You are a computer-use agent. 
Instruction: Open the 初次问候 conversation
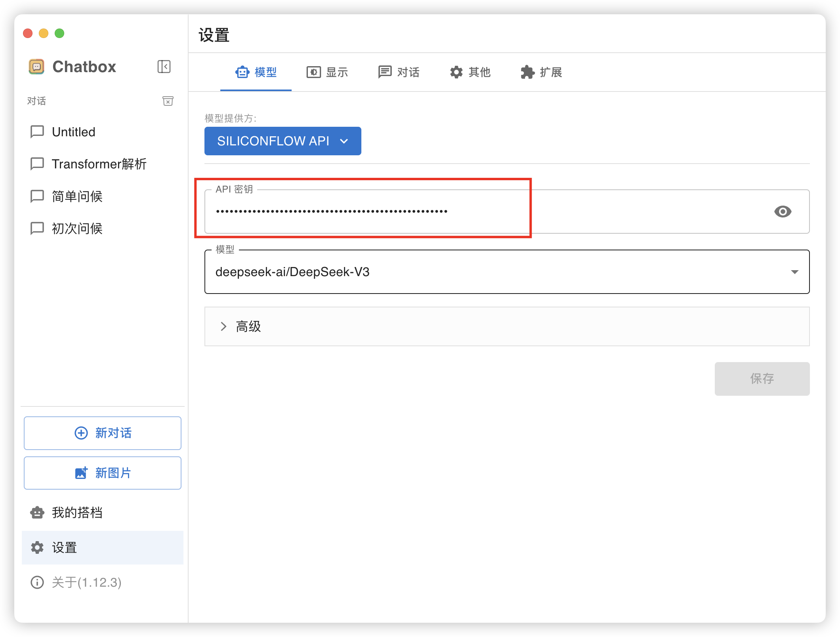[x=103, y=228]
